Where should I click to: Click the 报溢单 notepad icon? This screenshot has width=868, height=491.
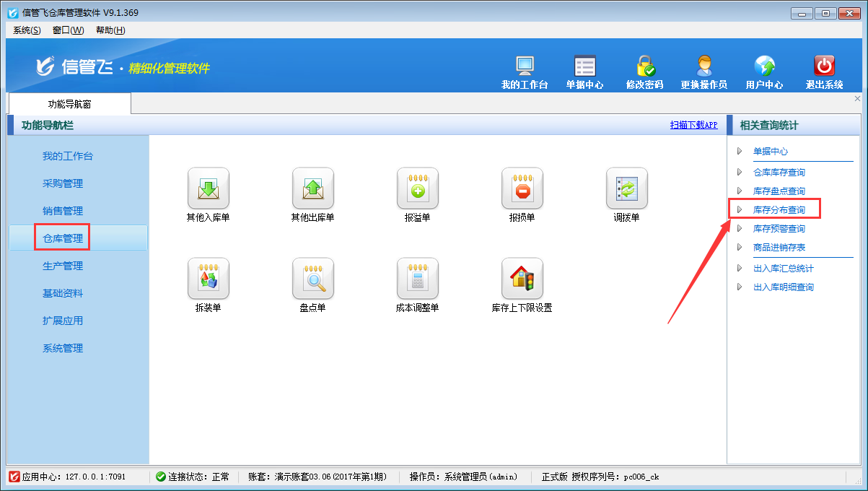417,188
